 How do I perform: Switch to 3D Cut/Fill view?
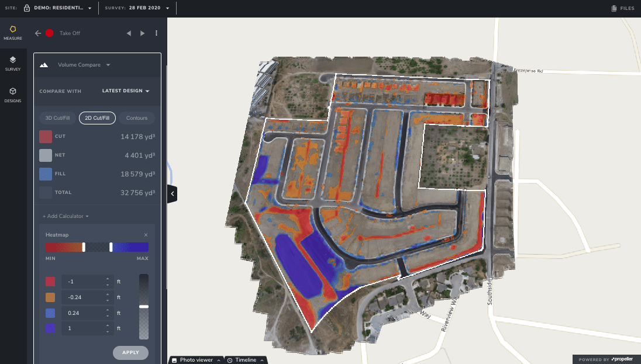(x=57, y=118)
